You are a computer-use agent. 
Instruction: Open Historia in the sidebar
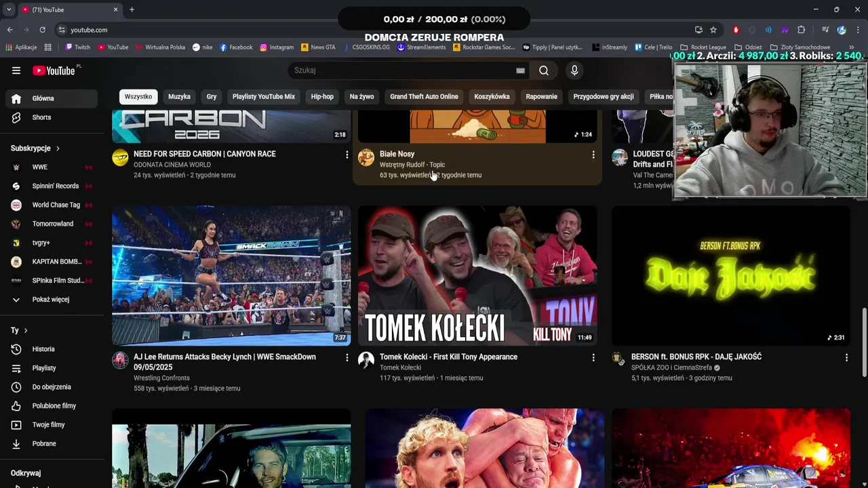(x=52, y=349)
